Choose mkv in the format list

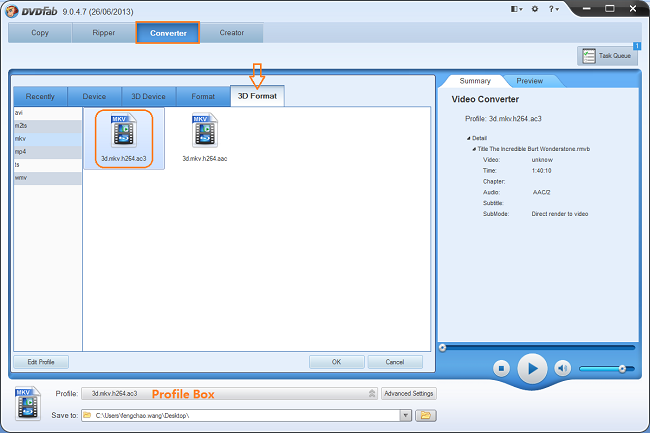pos(48,139)
